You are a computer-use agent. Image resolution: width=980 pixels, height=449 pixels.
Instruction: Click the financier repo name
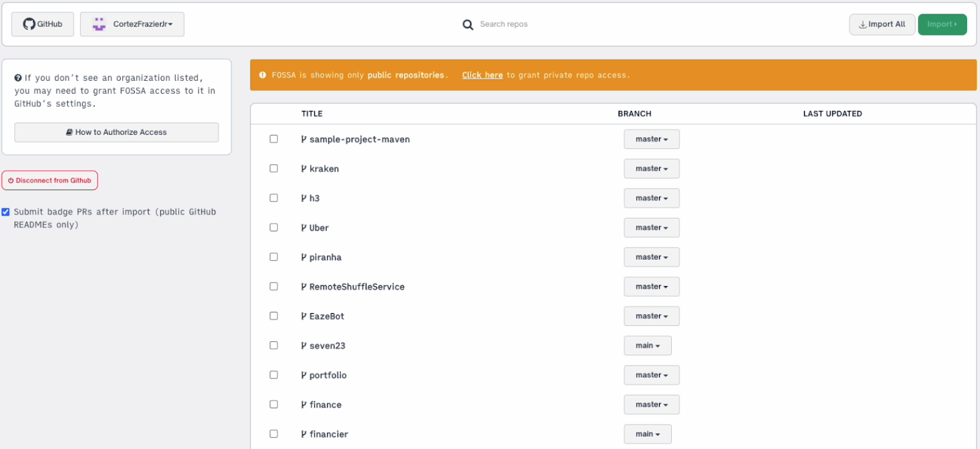[328, 434]
